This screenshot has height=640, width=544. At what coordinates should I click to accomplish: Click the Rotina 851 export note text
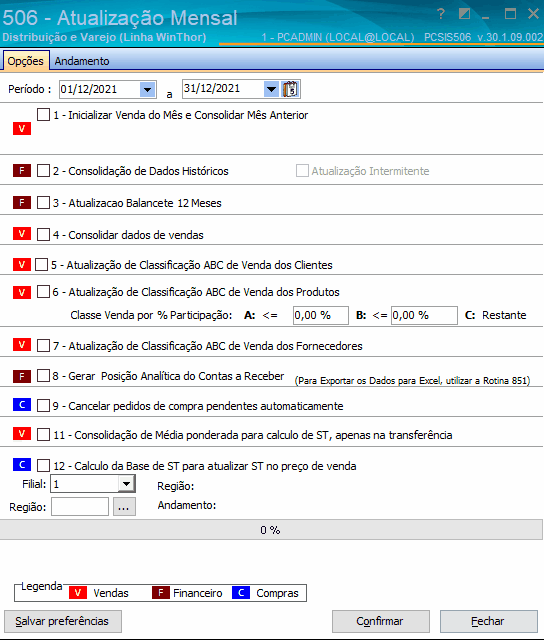412,380
